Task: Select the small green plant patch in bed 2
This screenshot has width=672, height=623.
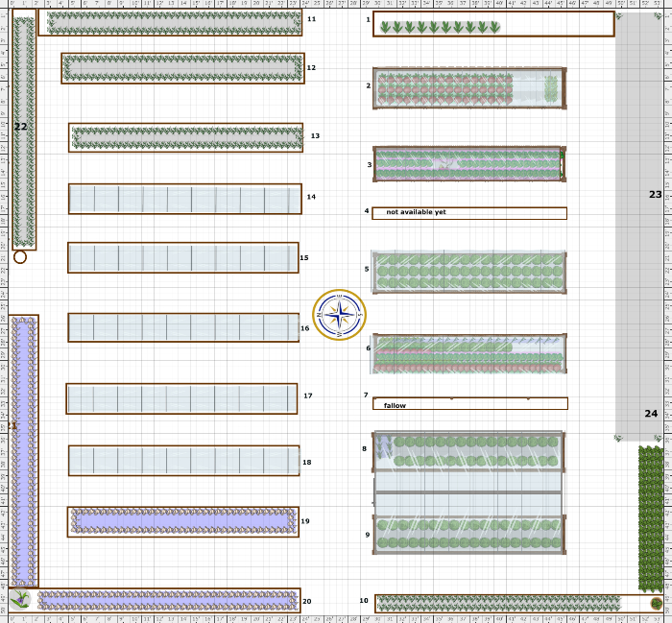Action: (x=551, y=89)
